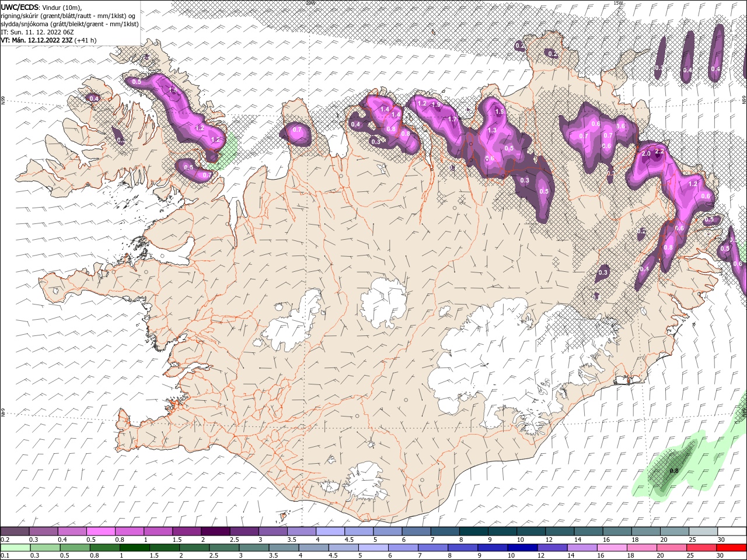The height and width of the screenshot is (560, 747).
Task: Click the '1.3' snowfall value on the map
Action: tap(492, 131)
